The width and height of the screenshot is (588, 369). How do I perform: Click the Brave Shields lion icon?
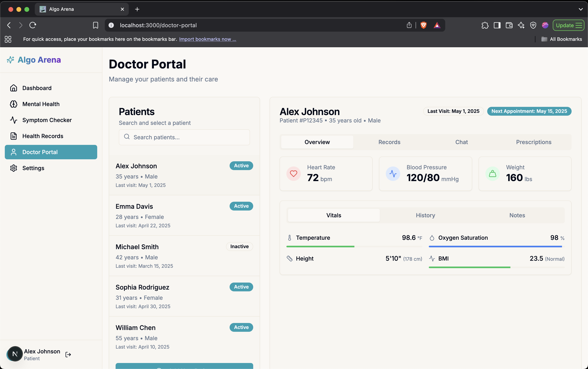424,25
